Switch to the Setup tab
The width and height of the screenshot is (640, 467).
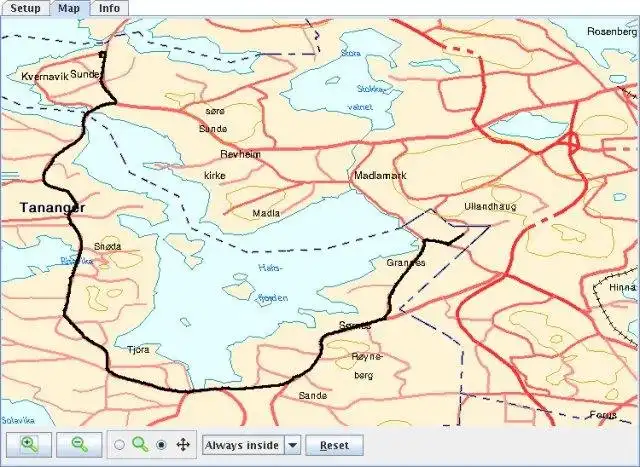click(x=25, y=8)
